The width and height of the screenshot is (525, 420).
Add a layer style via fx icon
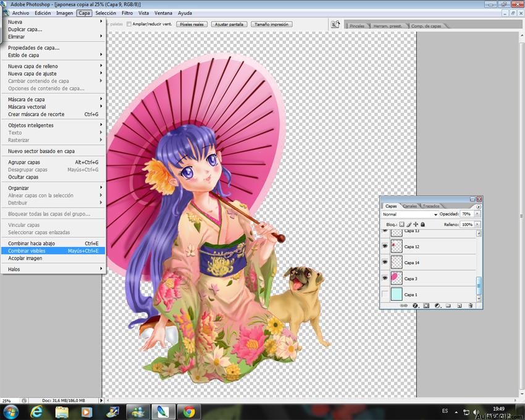[416, 306]
